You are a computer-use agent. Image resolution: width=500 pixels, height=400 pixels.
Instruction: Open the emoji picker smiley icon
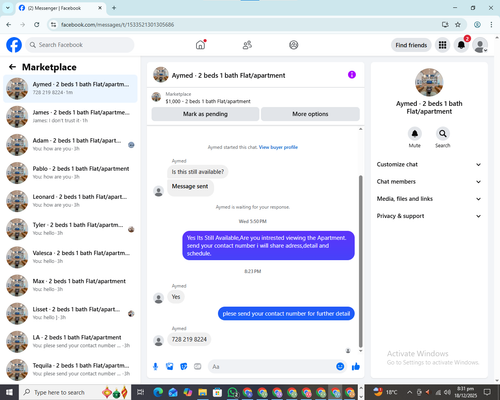[340, 367]
